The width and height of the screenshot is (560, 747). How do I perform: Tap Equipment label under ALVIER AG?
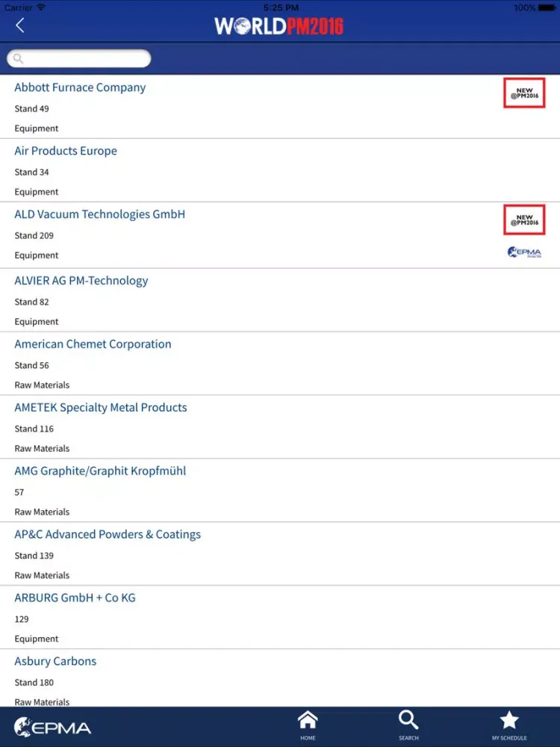pos(36,321)
